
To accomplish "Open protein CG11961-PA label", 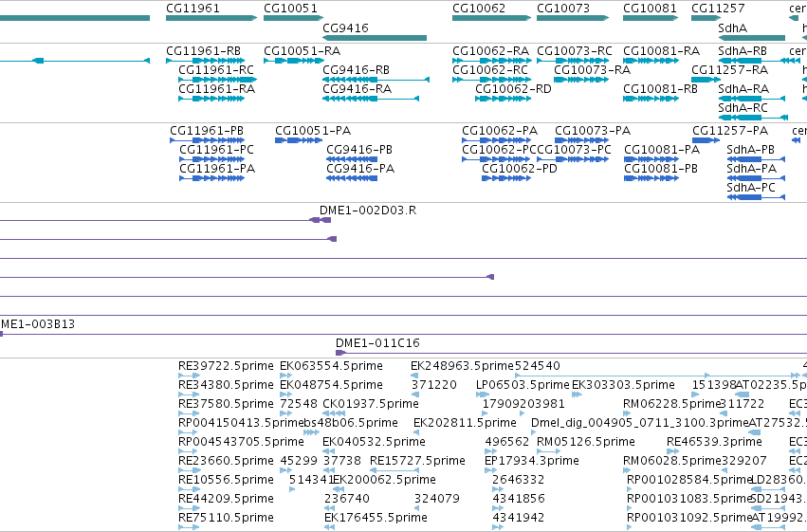I will click(x=217, y=169).
